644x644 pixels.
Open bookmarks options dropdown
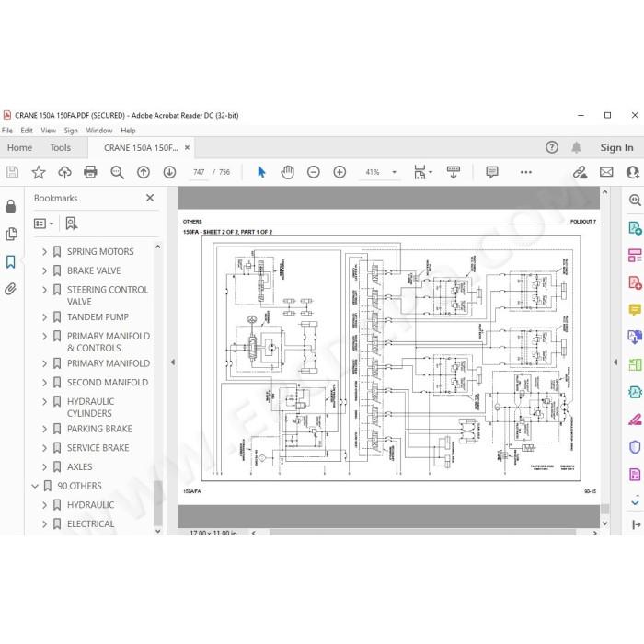click(43, 224)
